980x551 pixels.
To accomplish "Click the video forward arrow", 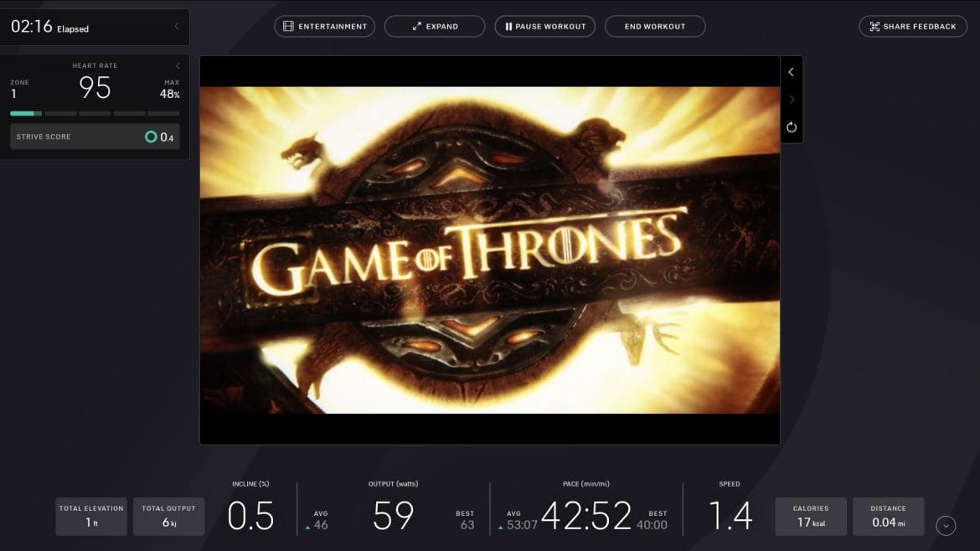I will point(792,100).
